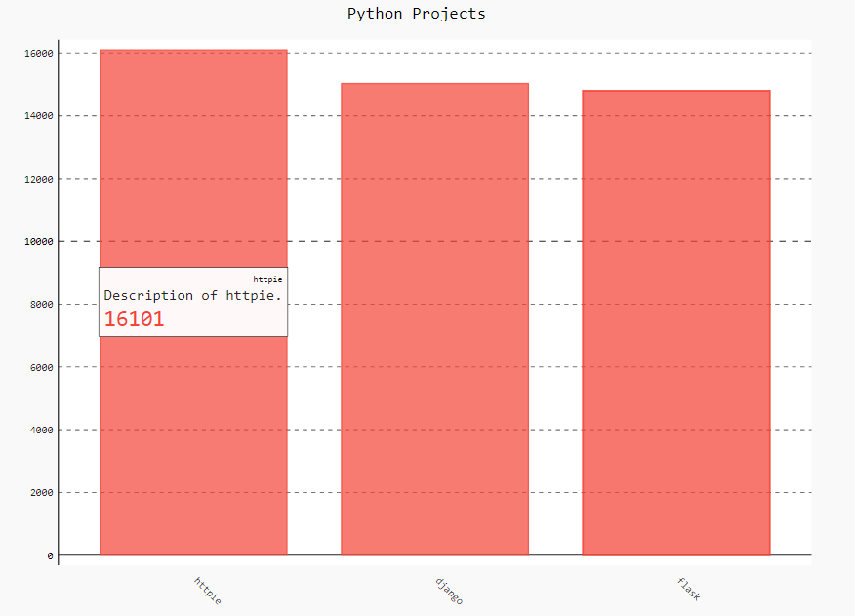Click the 14000 y-axis label

[38, 115]
